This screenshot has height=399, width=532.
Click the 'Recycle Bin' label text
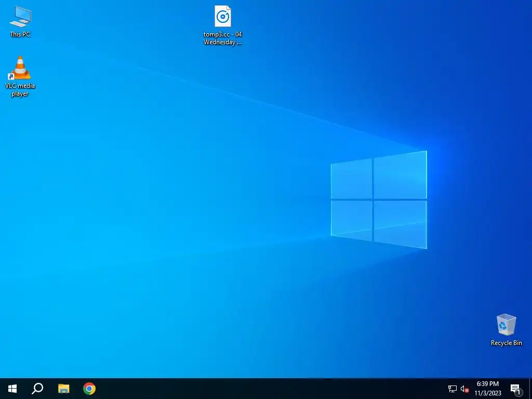click(506, 343)
